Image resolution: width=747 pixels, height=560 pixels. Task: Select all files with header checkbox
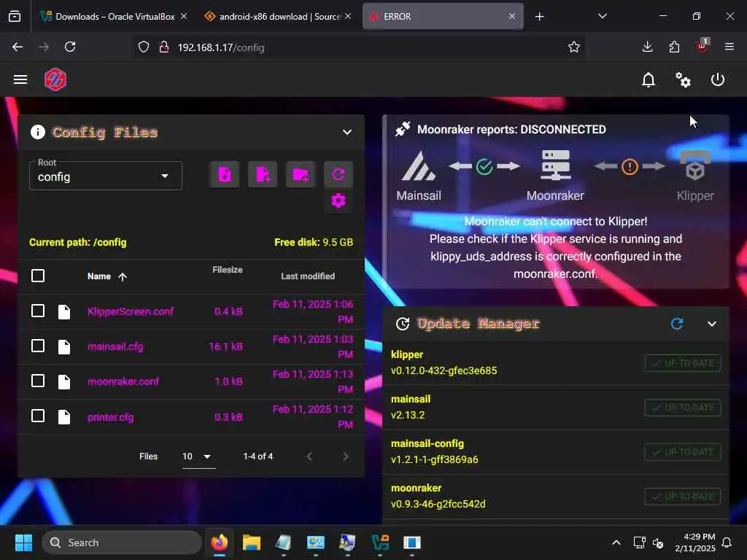38,276
